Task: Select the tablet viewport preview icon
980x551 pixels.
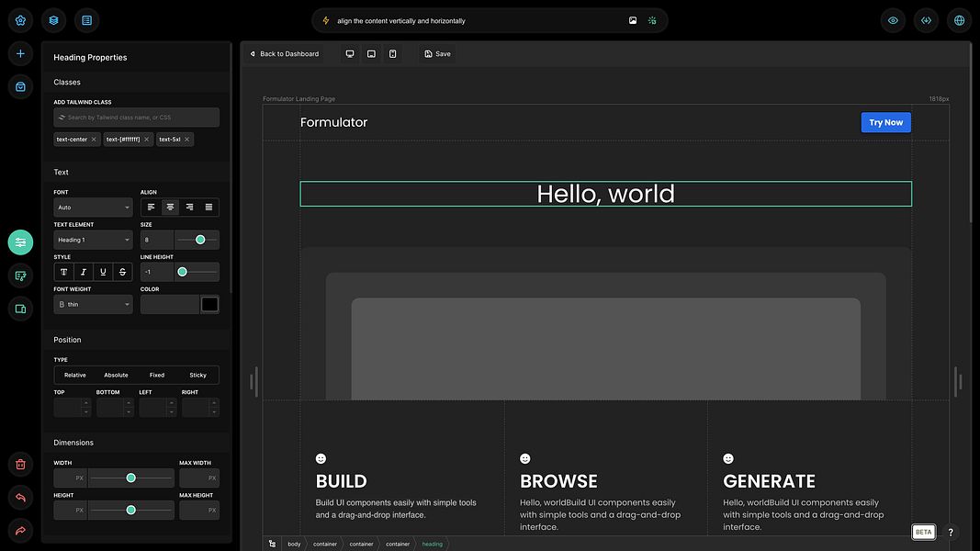Action: point(370,53)
